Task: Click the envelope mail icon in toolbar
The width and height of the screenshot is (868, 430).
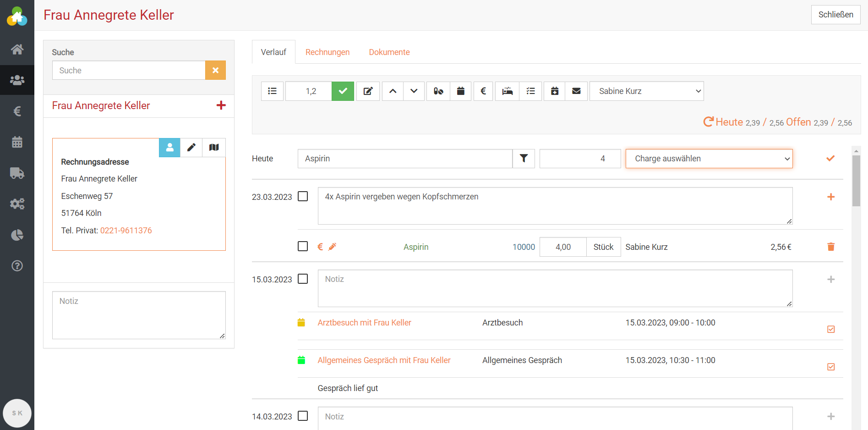Action: point(576,91)
